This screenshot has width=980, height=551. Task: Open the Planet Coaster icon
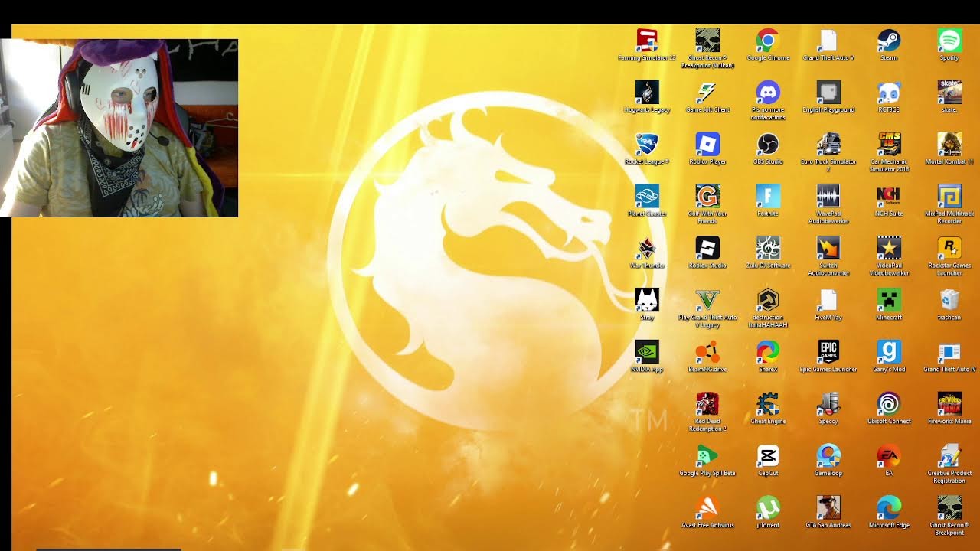tap(647, 196)
